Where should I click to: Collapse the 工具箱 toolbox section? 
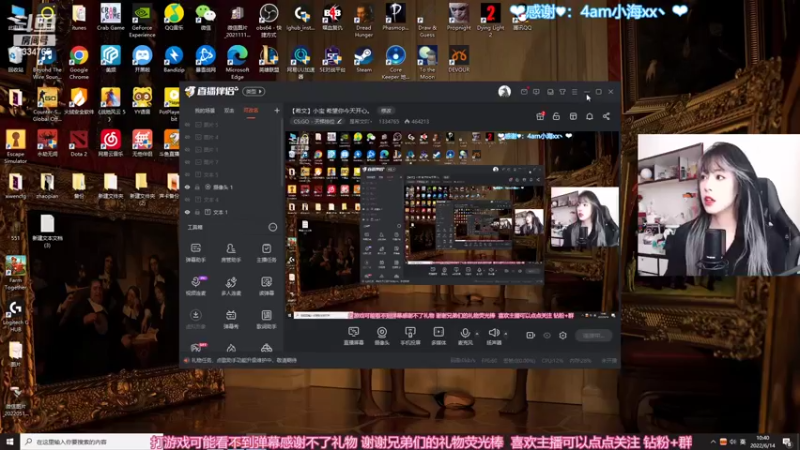272,227
